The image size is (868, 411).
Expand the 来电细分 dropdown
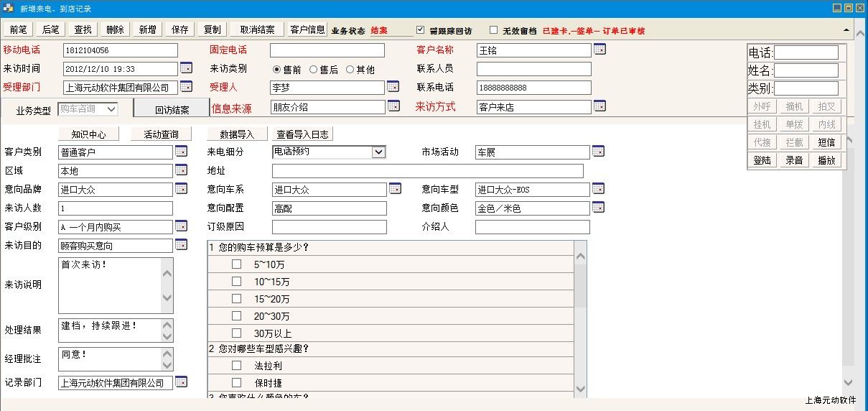(x=378, y=152)
